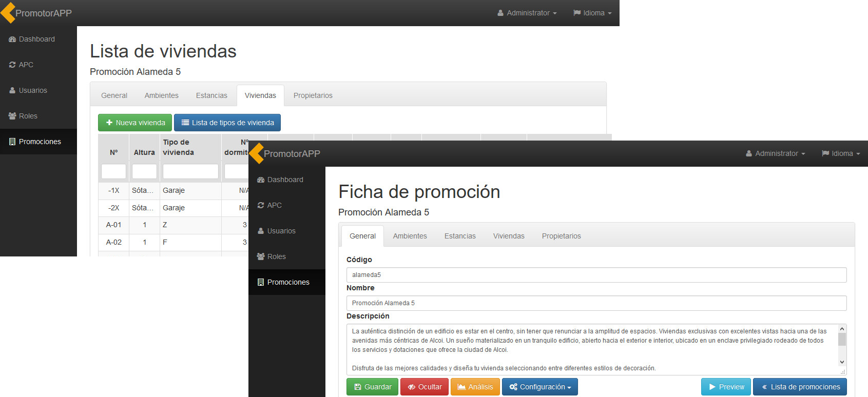Sort by the Nº column header
The image size is (868, 397).
coord(113,152)
